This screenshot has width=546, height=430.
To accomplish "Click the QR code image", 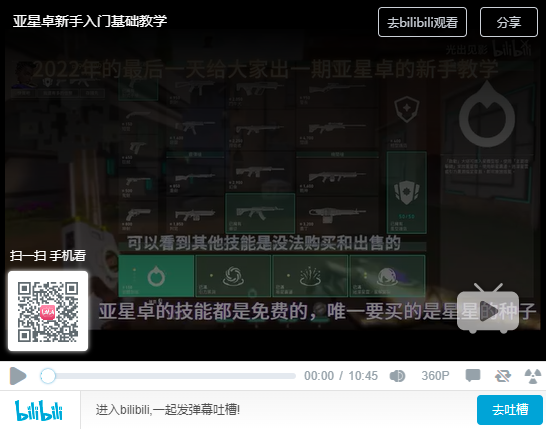I will pos(48,311).
